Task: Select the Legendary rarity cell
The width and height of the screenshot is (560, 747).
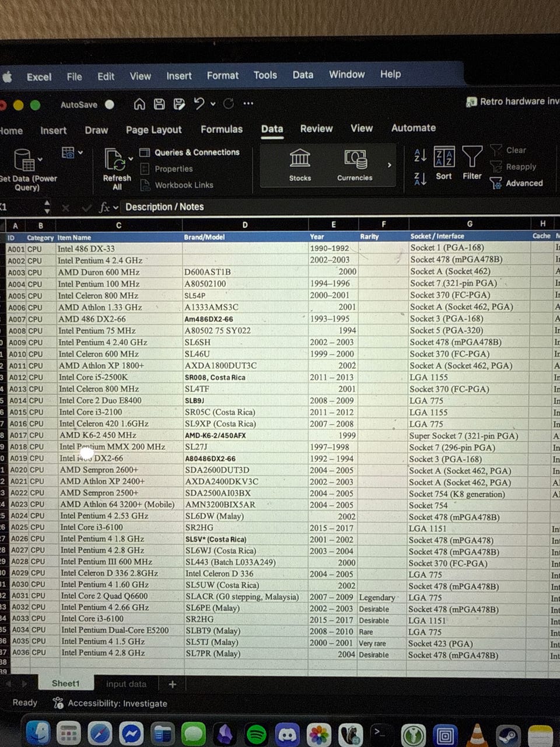Action: tap(383, 598)
